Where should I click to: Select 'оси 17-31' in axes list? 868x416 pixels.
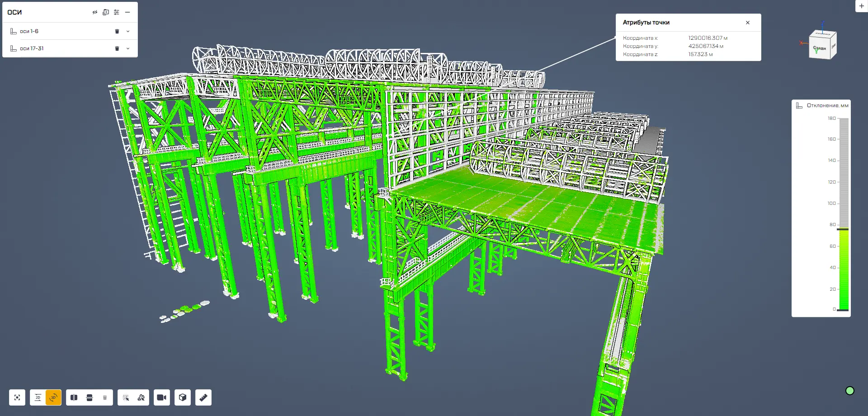[32, 48]
